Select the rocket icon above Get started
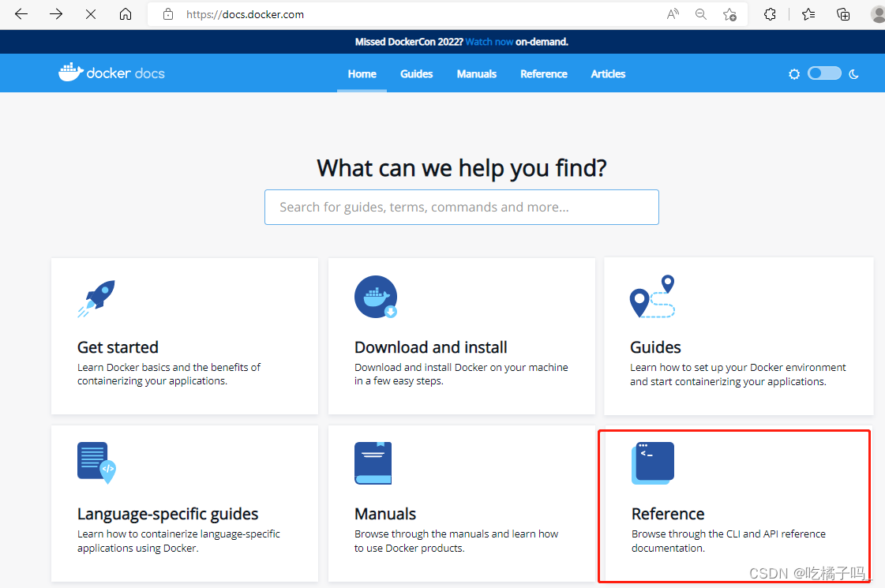This screenshot has height=588, width=885. [x=97, y=298]
